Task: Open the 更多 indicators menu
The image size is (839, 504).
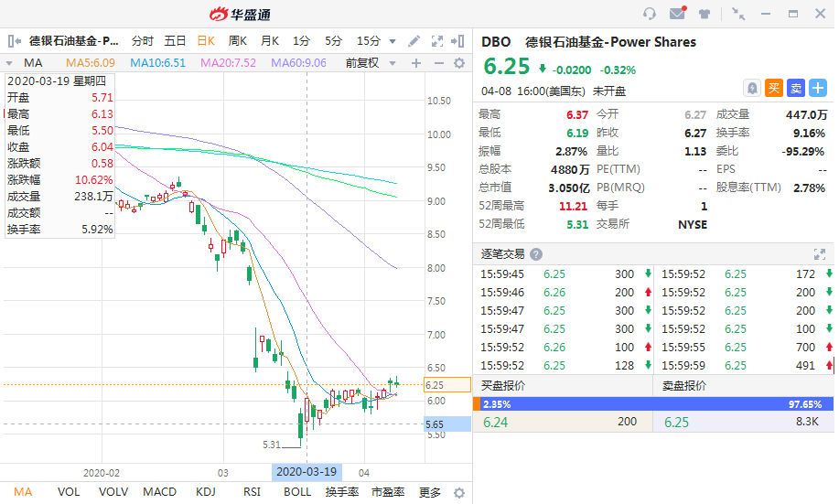Action: (430, 492)
